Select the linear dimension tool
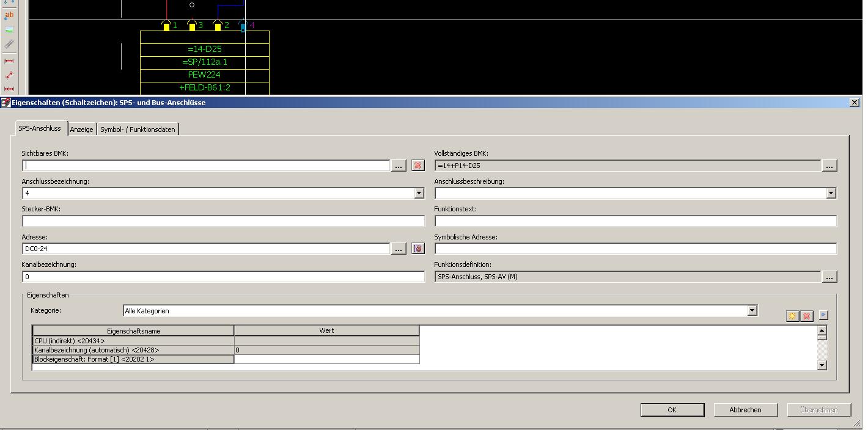The image size is (868, 430). (9, 60)
